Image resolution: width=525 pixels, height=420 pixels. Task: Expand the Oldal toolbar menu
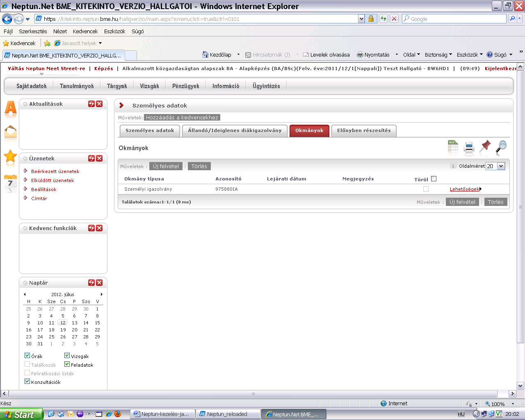click(411, 55)
